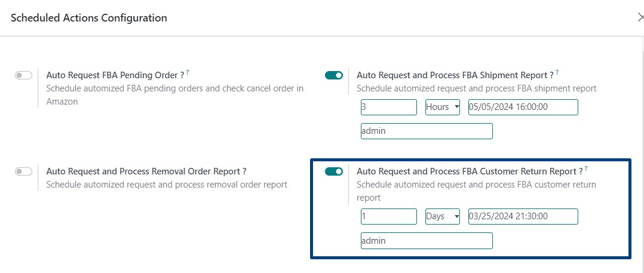644x273 pixels.
Task: Click description 'Schedule automized request and process removal order report'
Action: pyautogui.click(x=167, y=185)
